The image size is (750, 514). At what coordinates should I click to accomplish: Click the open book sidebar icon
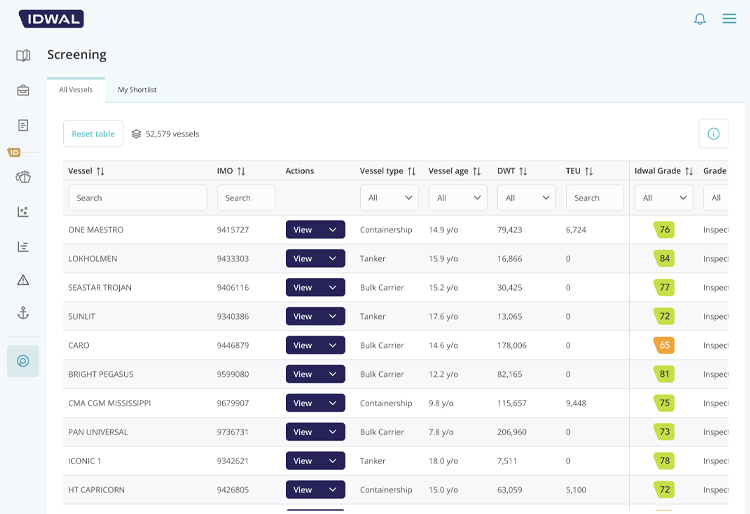pyautogui.click(x=23, y=56)
